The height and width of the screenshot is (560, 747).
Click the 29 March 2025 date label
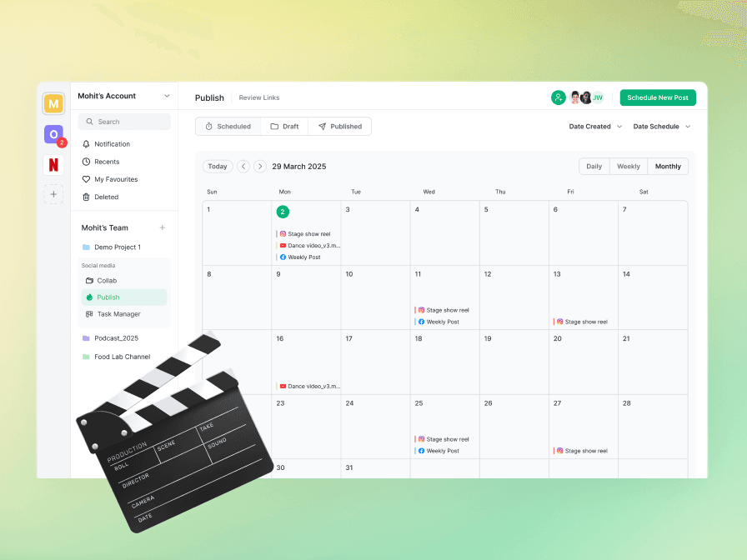tap(299, 166)
